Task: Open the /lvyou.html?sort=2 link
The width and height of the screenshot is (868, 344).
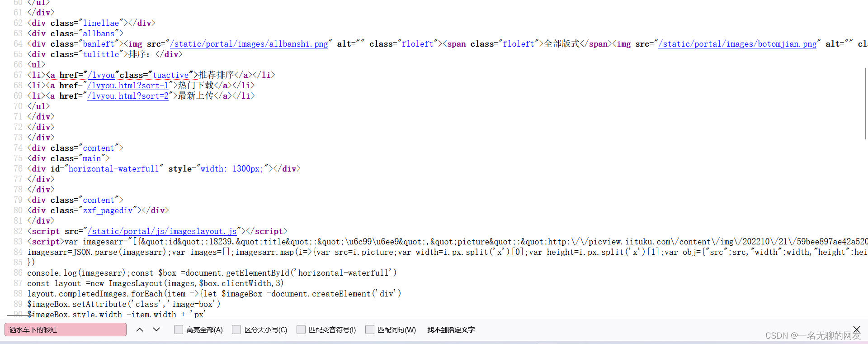Action: (128, 96)
